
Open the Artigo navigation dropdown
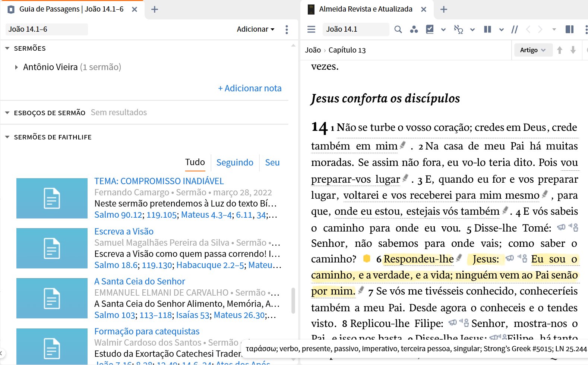[x=532, y=50]
